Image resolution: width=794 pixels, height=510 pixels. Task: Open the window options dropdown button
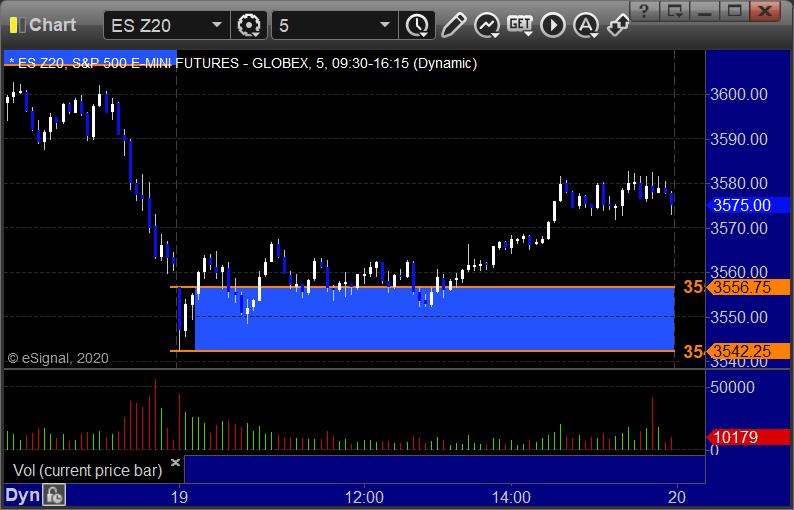click(x=674, y=11)
